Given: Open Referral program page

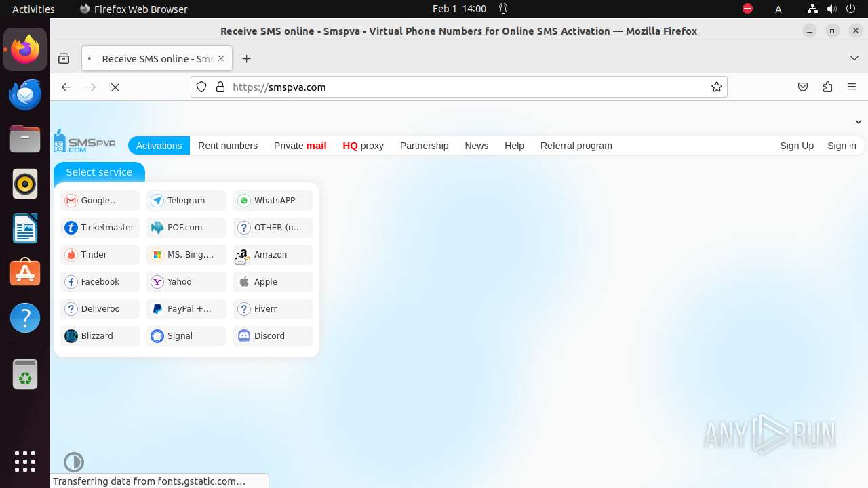Looking at the screenshot, I should point(576,146).
